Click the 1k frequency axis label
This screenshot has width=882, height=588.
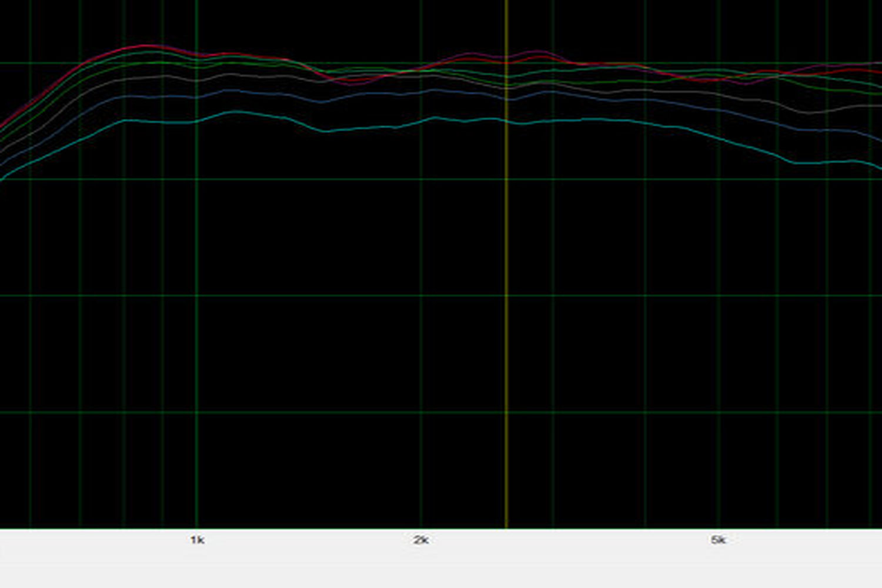click(x=197, y=540)
